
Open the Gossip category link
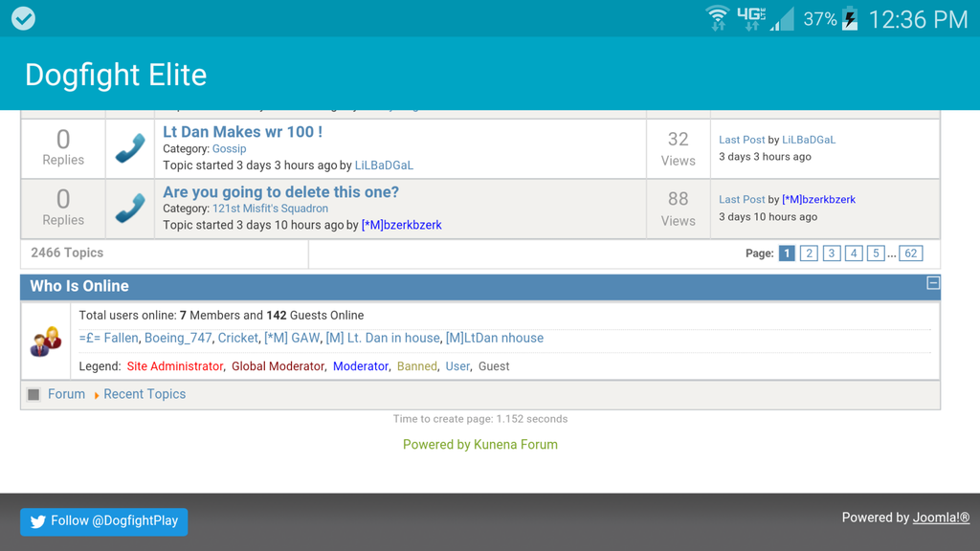pyautogui.click(x=229, y=149)
